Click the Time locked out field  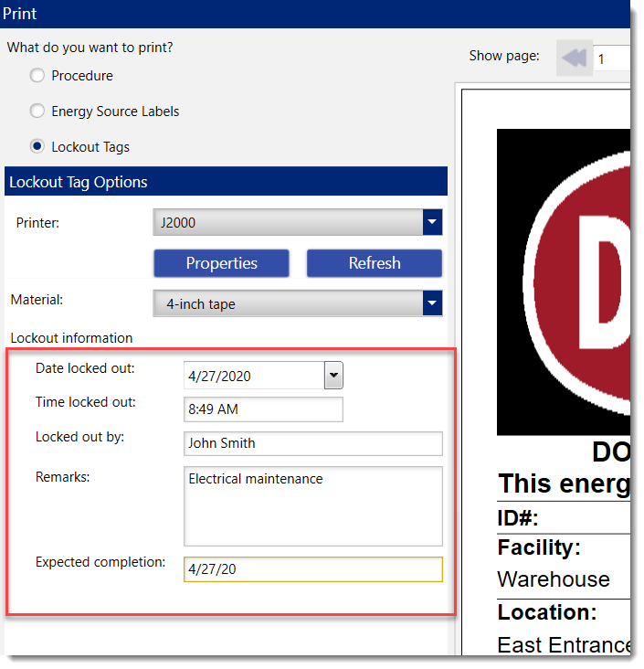(x=263, y=409)
